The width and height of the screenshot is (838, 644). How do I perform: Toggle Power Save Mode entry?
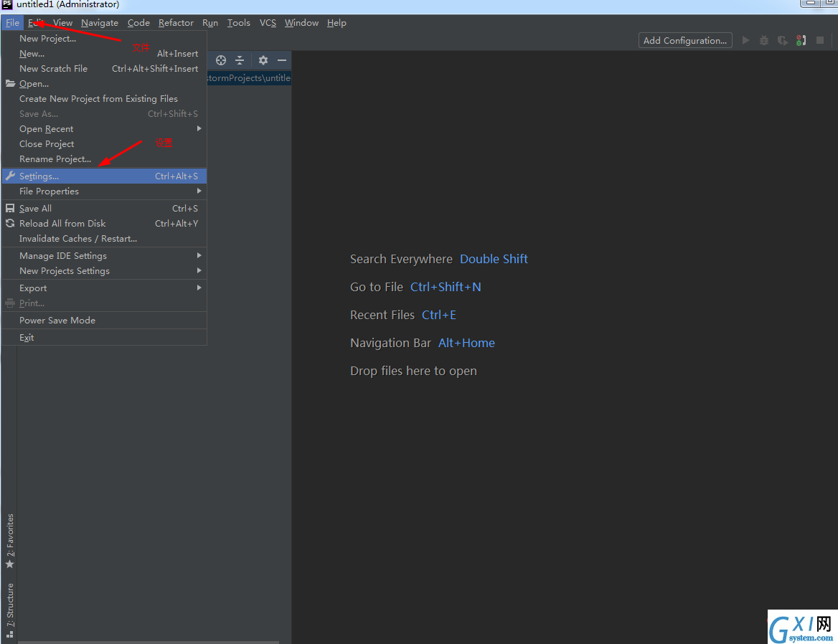(x=104, y=321)
